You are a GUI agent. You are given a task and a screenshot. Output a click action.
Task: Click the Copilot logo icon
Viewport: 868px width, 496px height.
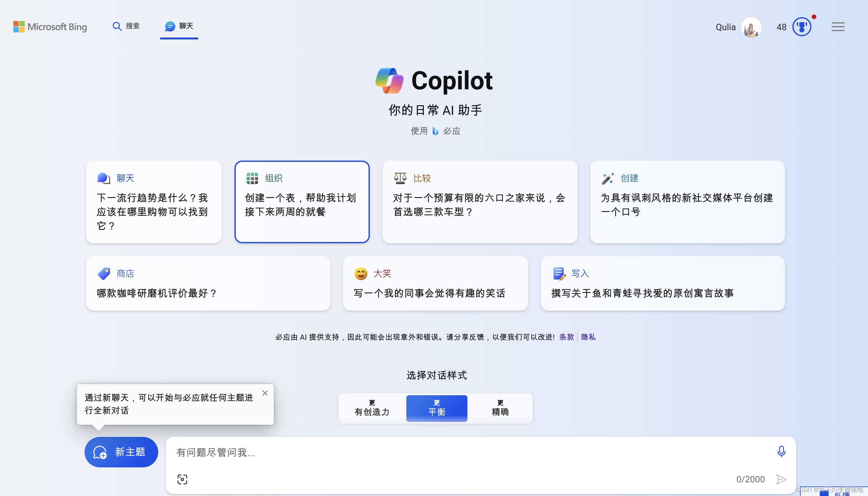point(390,81)
